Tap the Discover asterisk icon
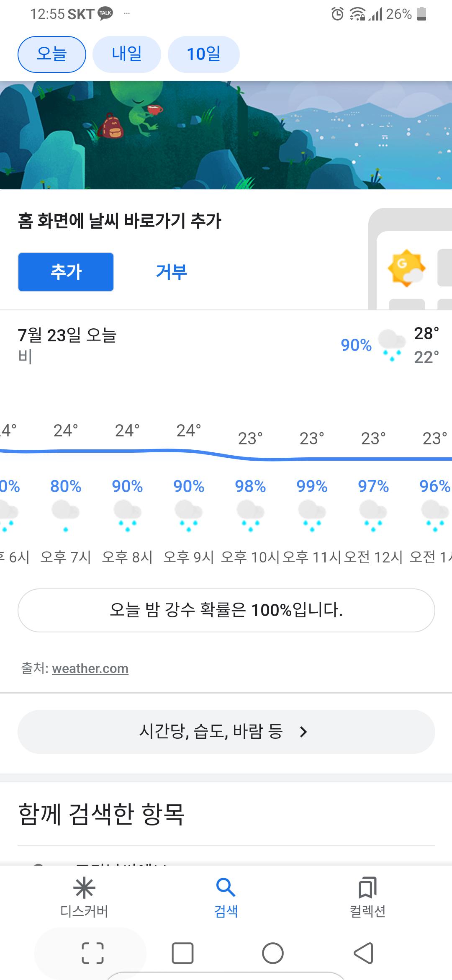This screenshot has width=452, height=980. point(84,888)
